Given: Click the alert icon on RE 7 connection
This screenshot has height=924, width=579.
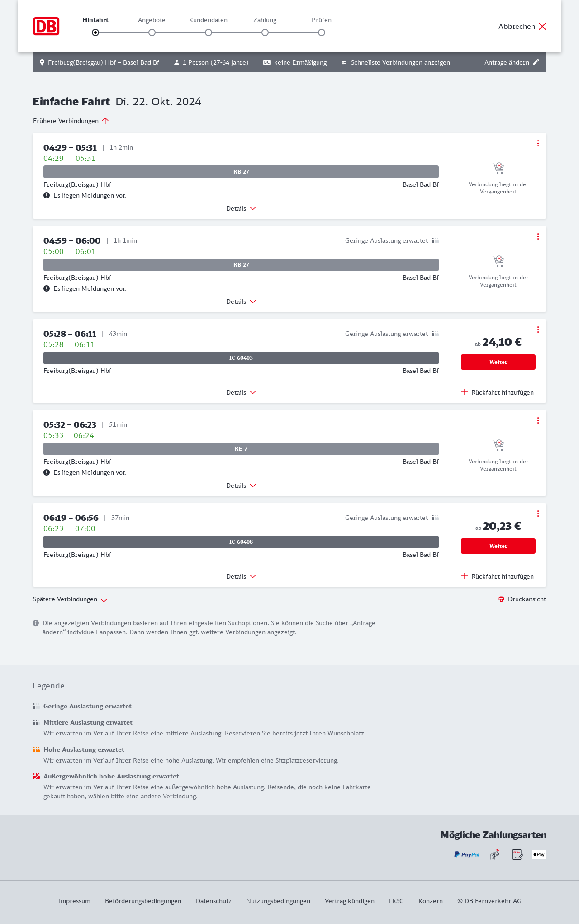Looking at the screenshot, I should tap(47, 472).
